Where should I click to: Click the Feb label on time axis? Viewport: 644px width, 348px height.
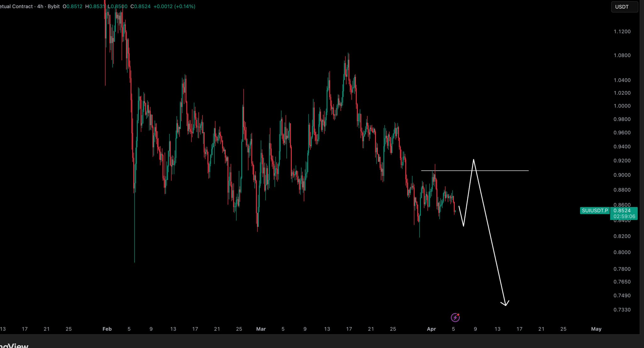point(107,329)
